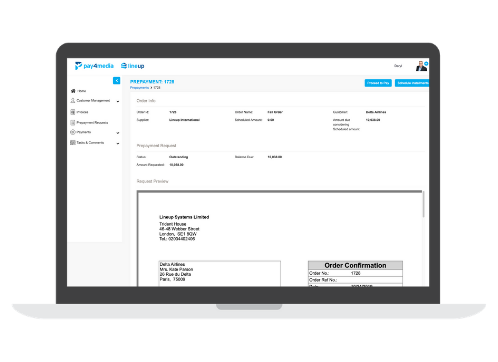Click the Proceed to Pay button
The image size is (498, 362).
378,83
